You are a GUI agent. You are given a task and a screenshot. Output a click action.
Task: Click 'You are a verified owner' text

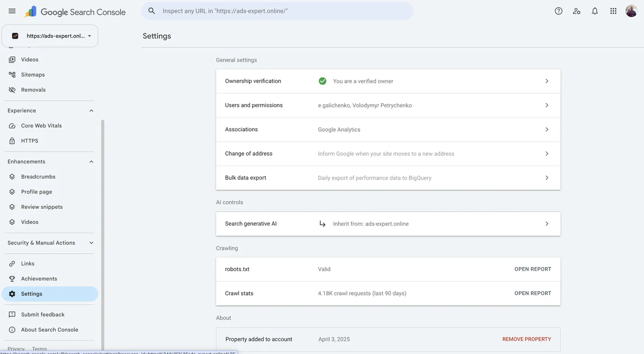point(363,81)
